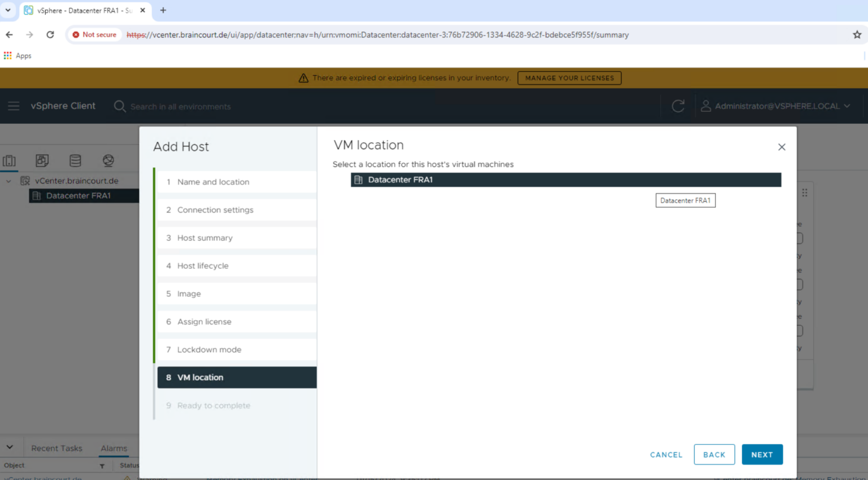
Task: Click the search magnifier in the top bar
Action: (119, 106)
